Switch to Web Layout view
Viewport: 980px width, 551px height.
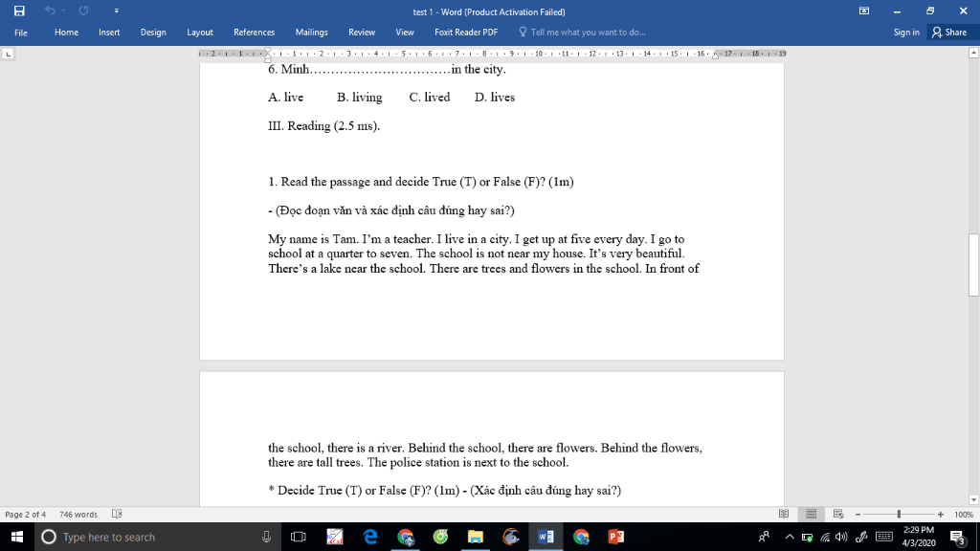pos(838,514)
